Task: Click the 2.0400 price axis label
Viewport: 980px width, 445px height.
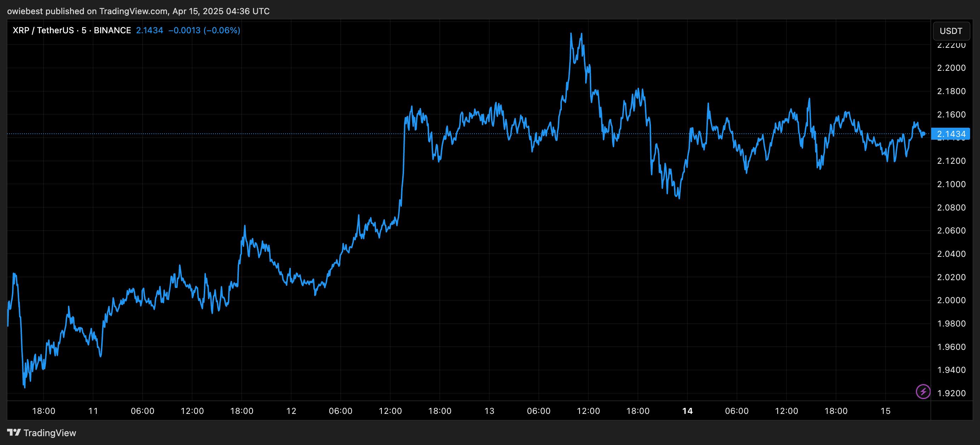Action: (x=951, y=254)
